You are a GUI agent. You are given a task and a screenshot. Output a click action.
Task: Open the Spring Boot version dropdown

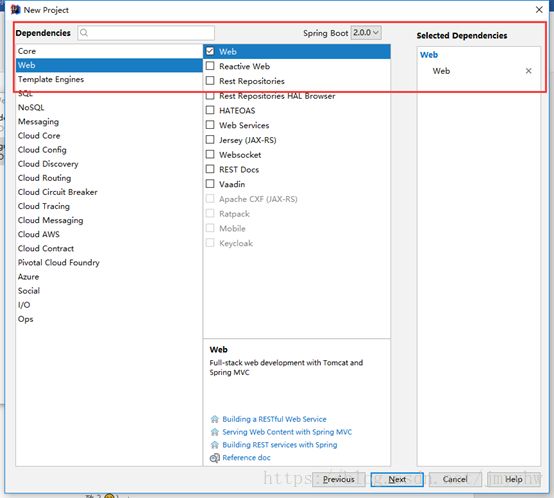point(366,32)
